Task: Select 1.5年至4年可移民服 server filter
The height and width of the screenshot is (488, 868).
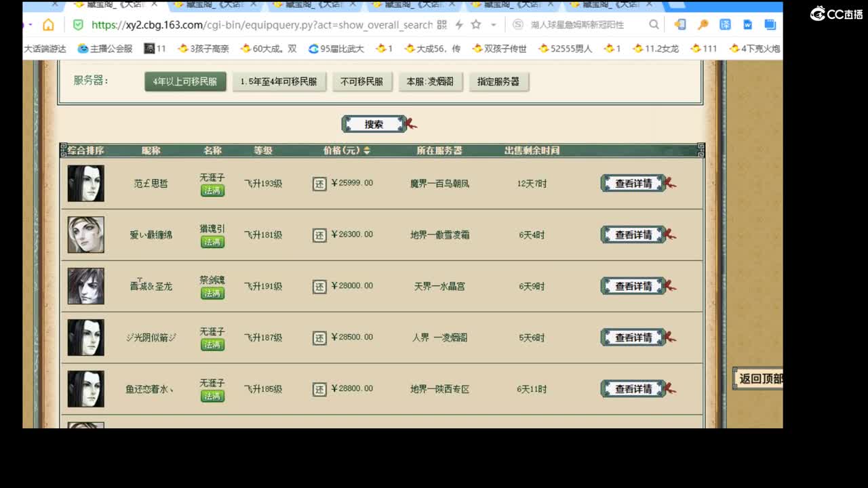Action: click(279, 81)
